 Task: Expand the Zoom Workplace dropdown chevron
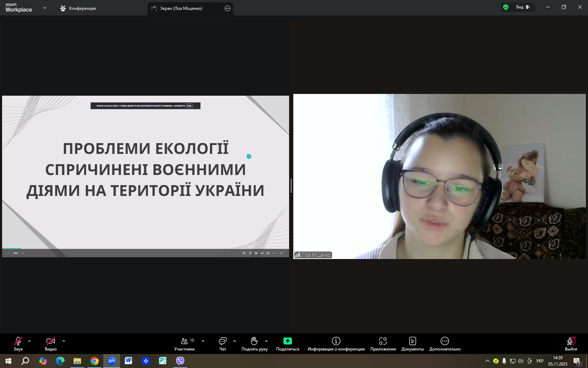coord(45,8)
